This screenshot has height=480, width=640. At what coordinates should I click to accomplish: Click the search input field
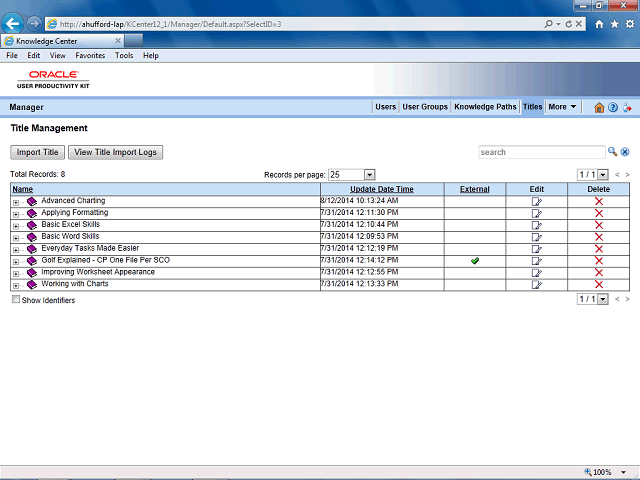[x=541, y=152]
